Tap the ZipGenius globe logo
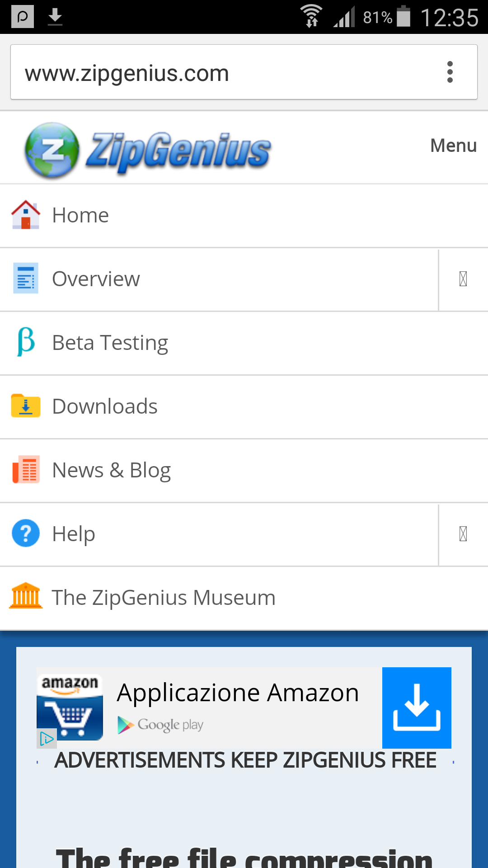This screenshot has width=488, height=868. [x=52, y=150]
